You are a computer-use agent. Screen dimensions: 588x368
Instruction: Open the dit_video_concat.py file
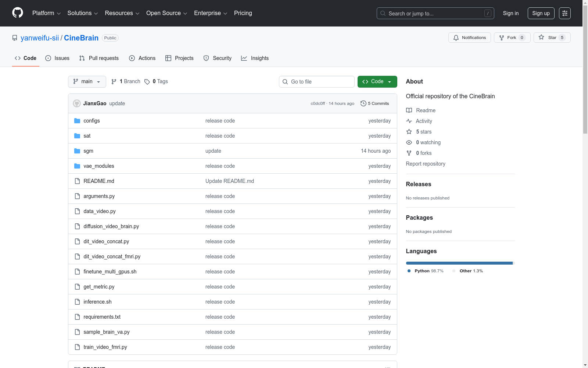(106, 241)
